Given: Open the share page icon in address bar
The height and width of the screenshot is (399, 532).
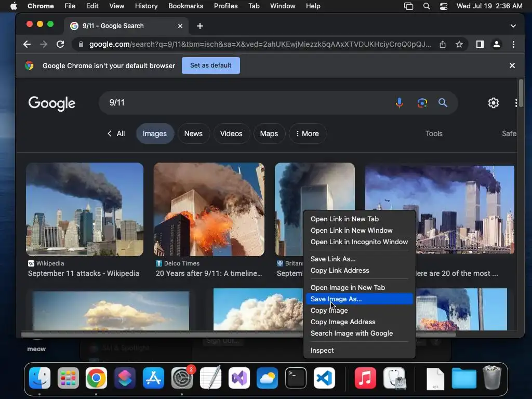Looking at the screenshot, I should pyautogui.click(x=443, y=44).
